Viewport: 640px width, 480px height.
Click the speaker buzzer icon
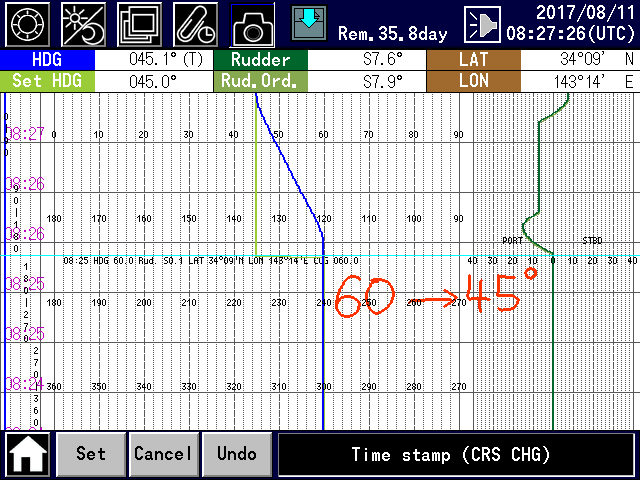point(483,24)
